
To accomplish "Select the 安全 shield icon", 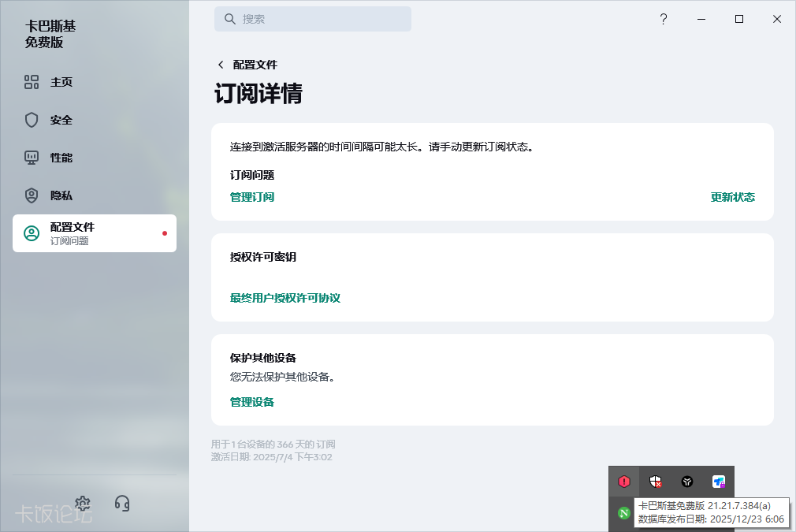I will point(32,120).
